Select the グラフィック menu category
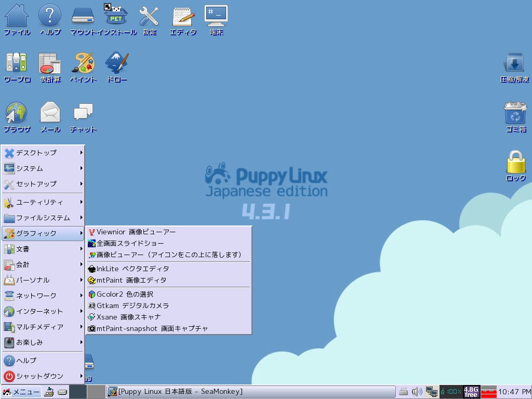 tap(43, 233)
